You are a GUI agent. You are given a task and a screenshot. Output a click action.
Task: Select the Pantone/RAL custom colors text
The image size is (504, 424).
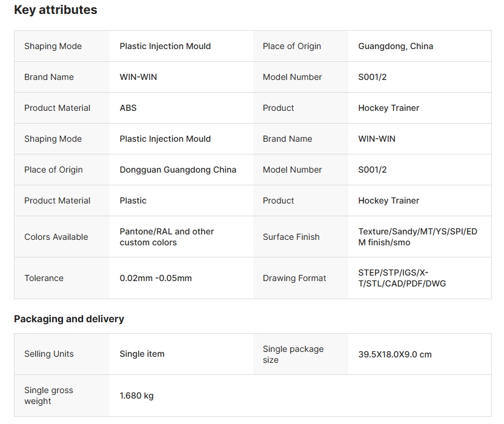click(167, 237)
